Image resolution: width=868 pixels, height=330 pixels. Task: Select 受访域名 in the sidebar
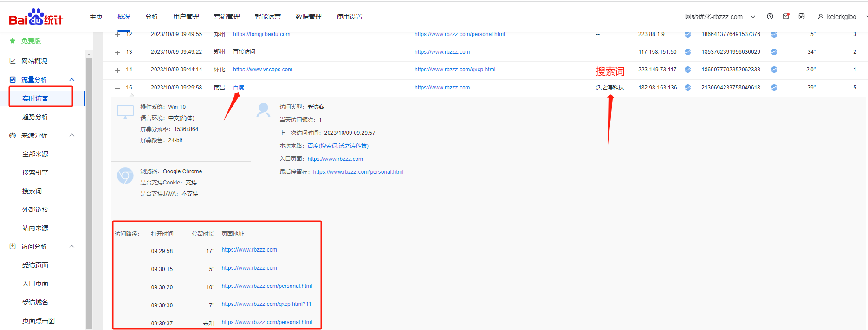point(35,302)
